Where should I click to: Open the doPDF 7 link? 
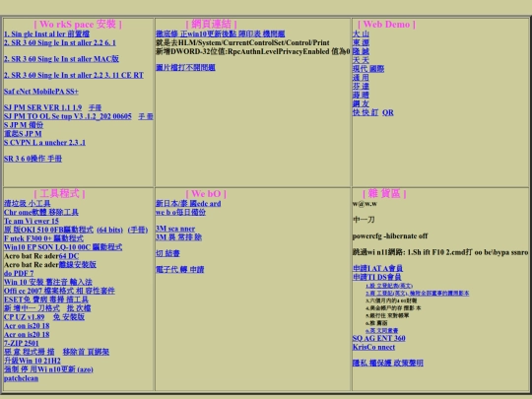[x=19, y=274]
